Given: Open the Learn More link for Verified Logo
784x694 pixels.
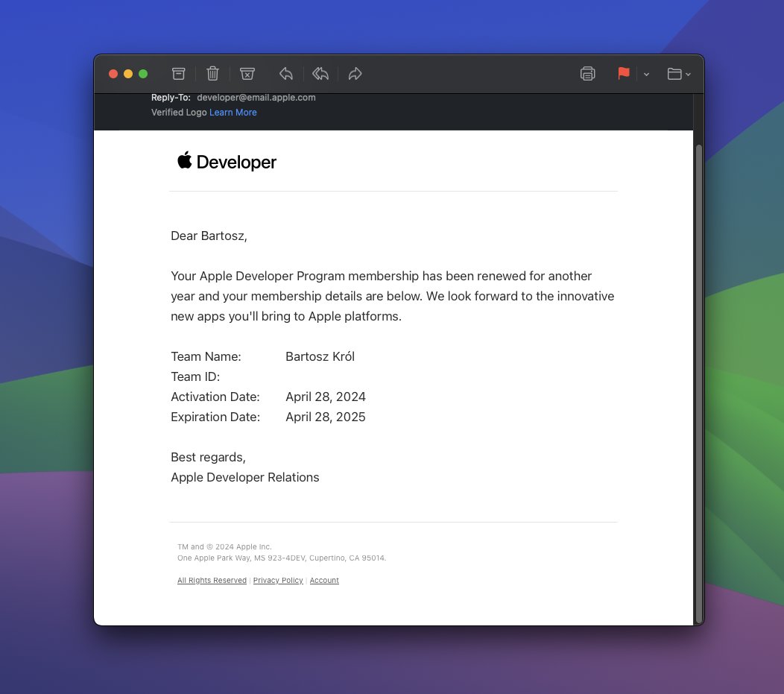Looking at the screenshot, I should pyautogui.click(x=233, y=113).
